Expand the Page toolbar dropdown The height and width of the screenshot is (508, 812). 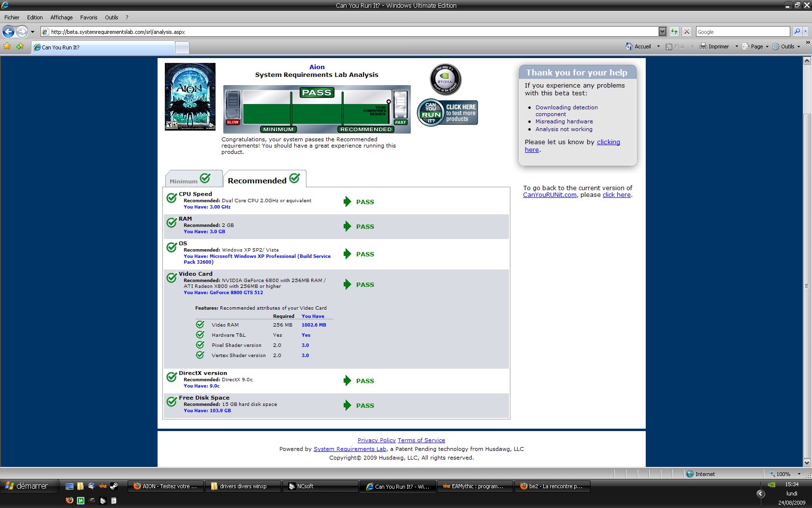tap(767, 47)
